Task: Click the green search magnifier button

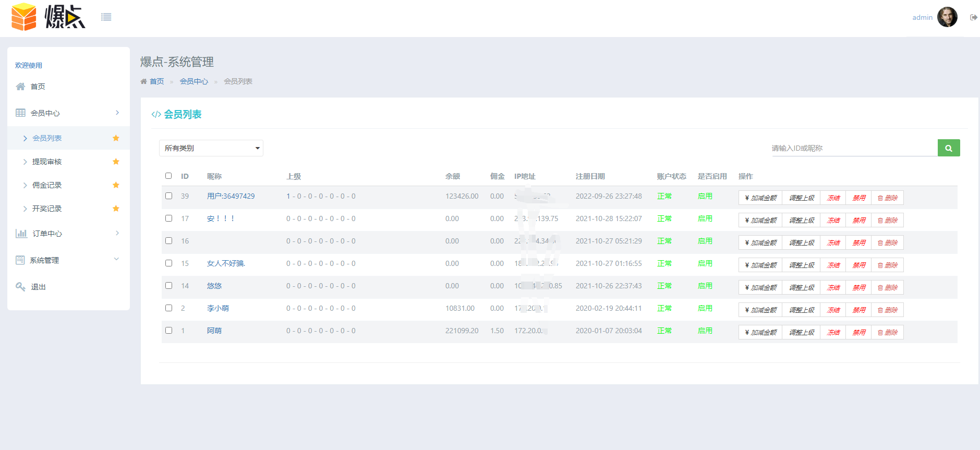Action: [x=948, y=148]
